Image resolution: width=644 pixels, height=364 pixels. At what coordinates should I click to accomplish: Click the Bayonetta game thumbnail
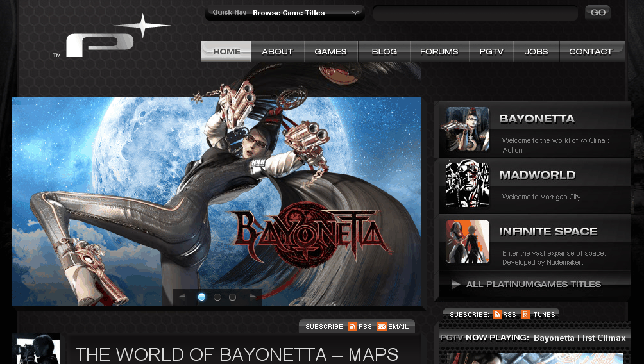click(x=468, y=129)
